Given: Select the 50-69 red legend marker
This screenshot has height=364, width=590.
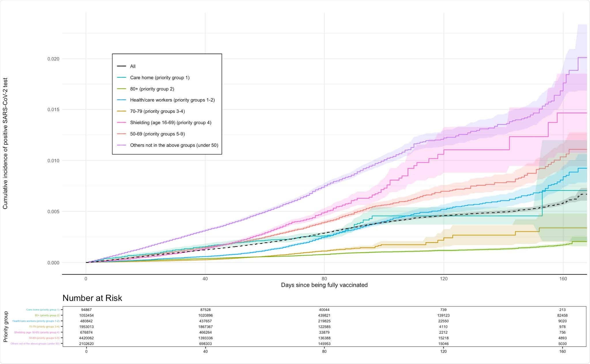Looking at the screenshot, I should (x=121, y=134).
